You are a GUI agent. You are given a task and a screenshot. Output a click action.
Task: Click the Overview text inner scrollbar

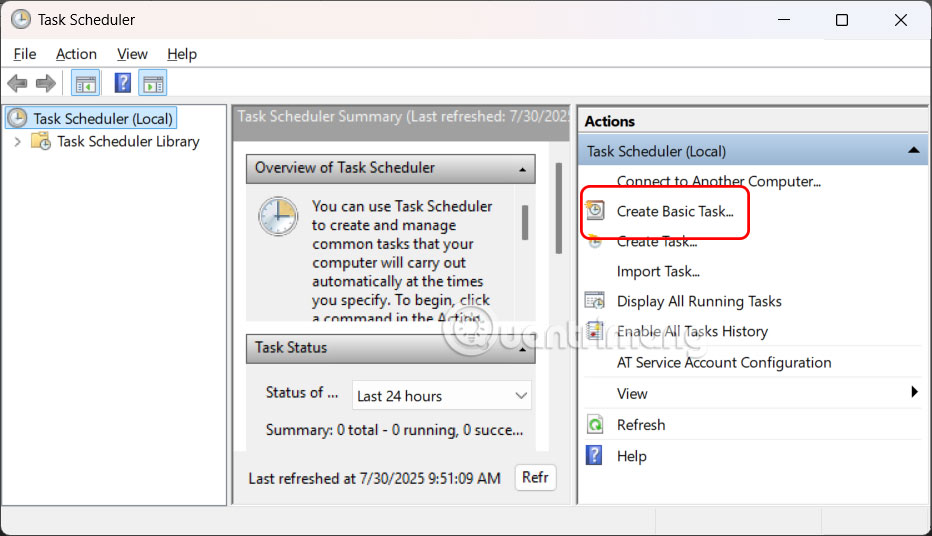pyautogui.click(x=525, y=223)
